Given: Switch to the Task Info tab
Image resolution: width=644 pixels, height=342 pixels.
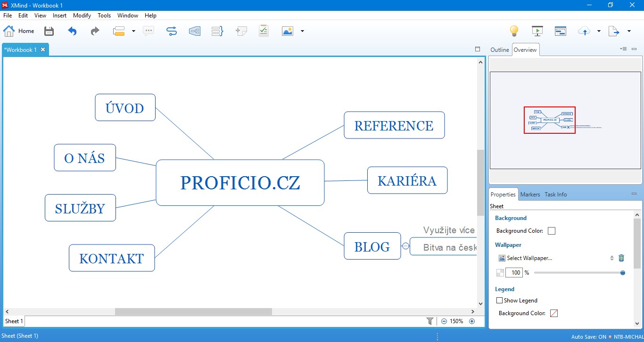Looking at the screenshot, I should pyautogui.click(x=556, y=195).
